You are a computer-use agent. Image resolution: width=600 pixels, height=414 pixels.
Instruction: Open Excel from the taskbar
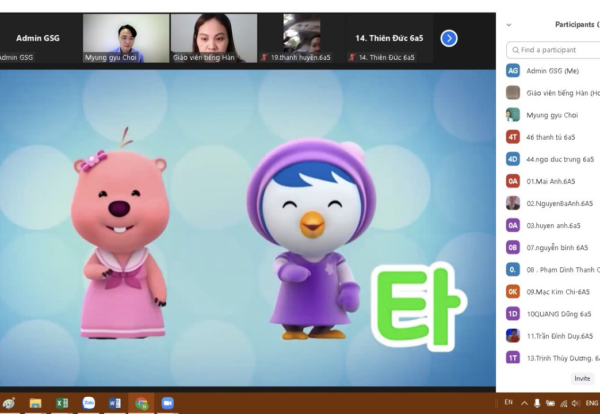61,403
